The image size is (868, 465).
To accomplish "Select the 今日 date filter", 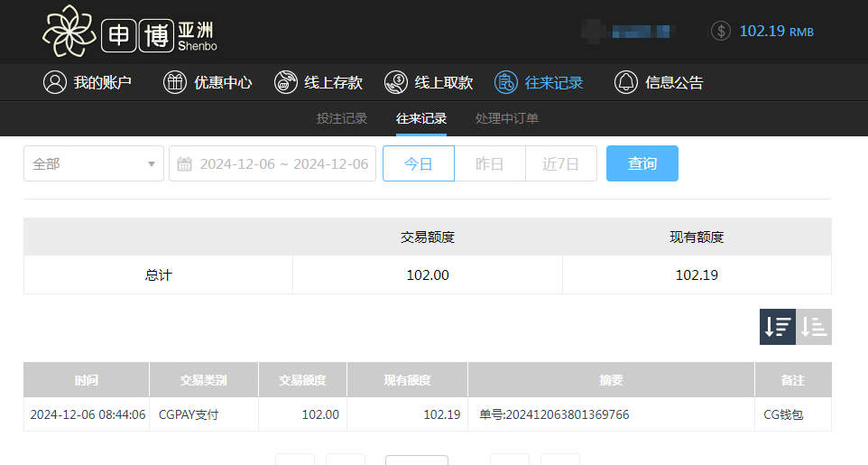I will tap(419, 163).
